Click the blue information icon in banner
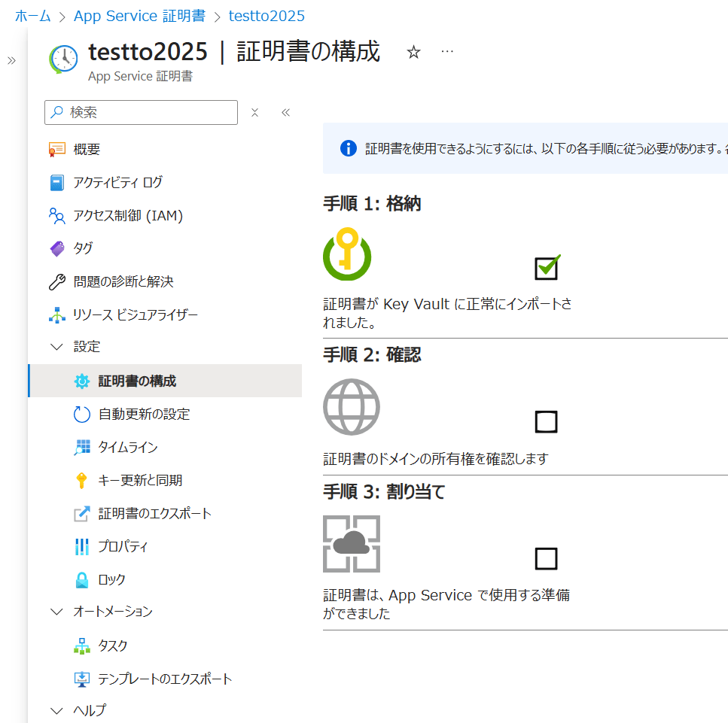Screen dimensions: 728x723 [348, 148]
